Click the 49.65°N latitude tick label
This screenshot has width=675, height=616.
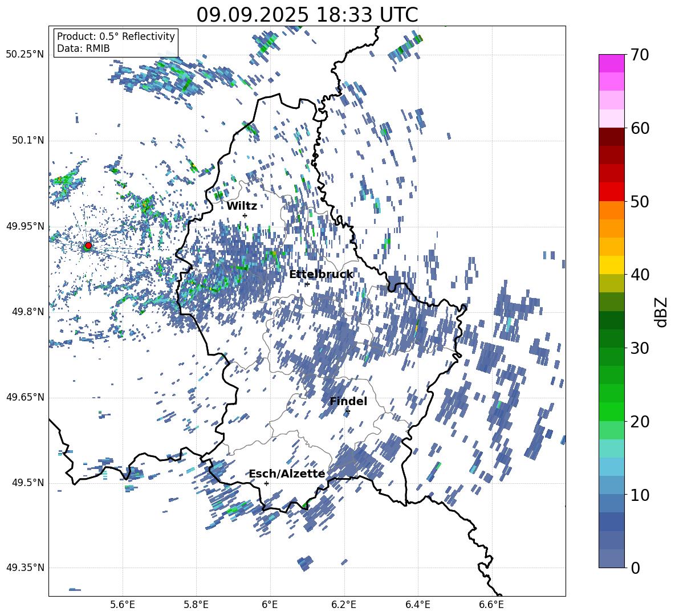(x=25, y=397)
